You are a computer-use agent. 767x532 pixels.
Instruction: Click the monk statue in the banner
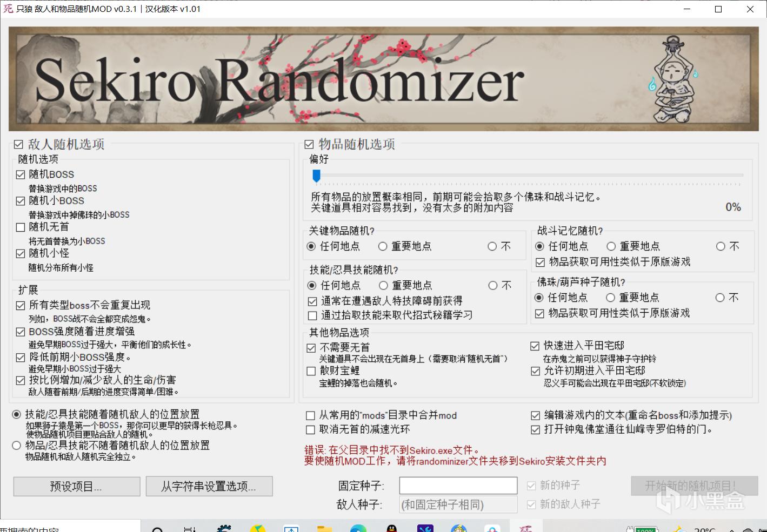[672, 79]
